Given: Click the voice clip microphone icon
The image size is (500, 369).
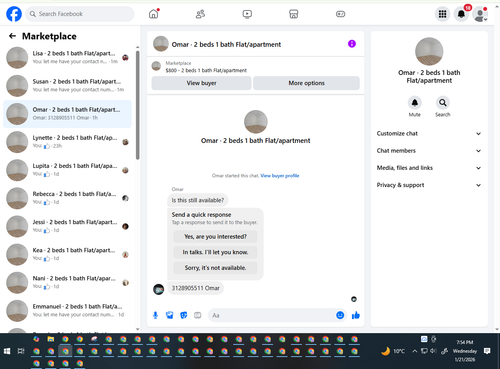Looking at the screenshot, I should point(155,315).
